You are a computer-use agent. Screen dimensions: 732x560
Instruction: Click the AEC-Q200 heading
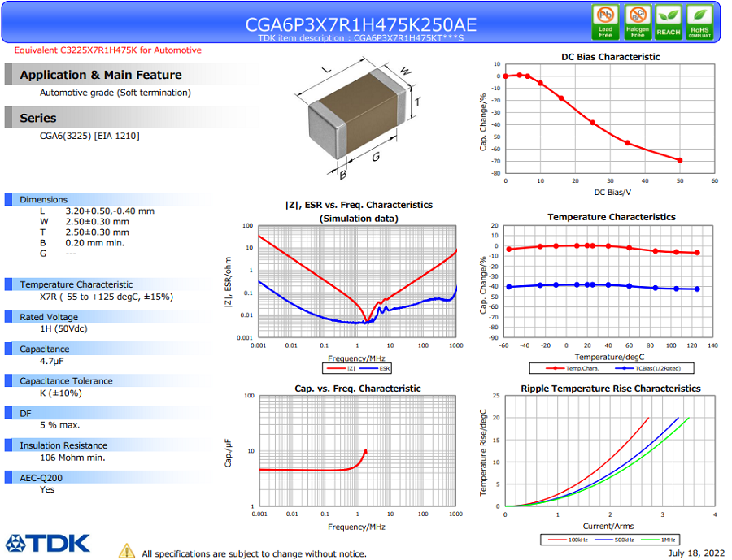pos(41,478)
